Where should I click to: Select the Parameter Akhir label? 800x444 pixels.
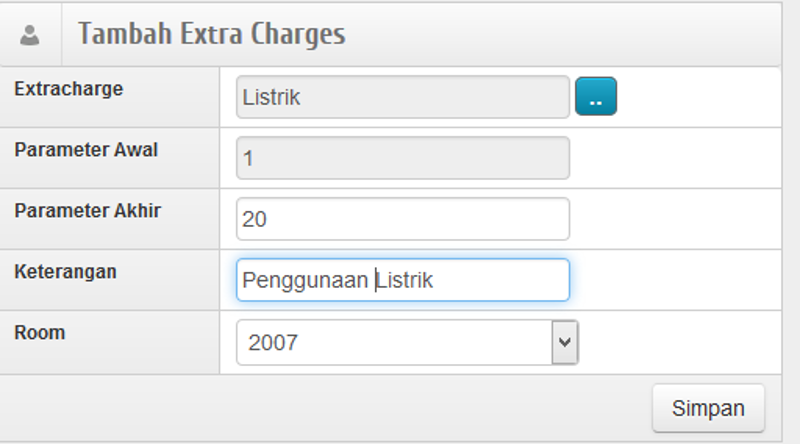[x=88, y=211]
